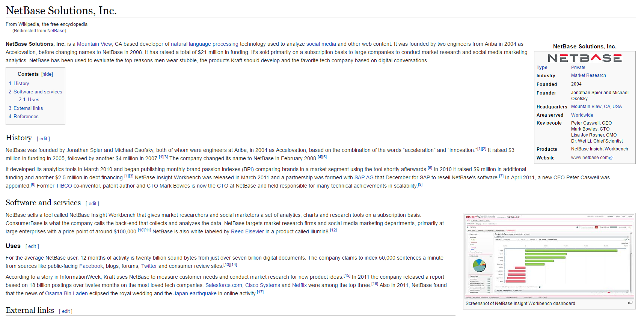
Task: Open the Mountain View link in intro
Action: click(x=94, y=44)
